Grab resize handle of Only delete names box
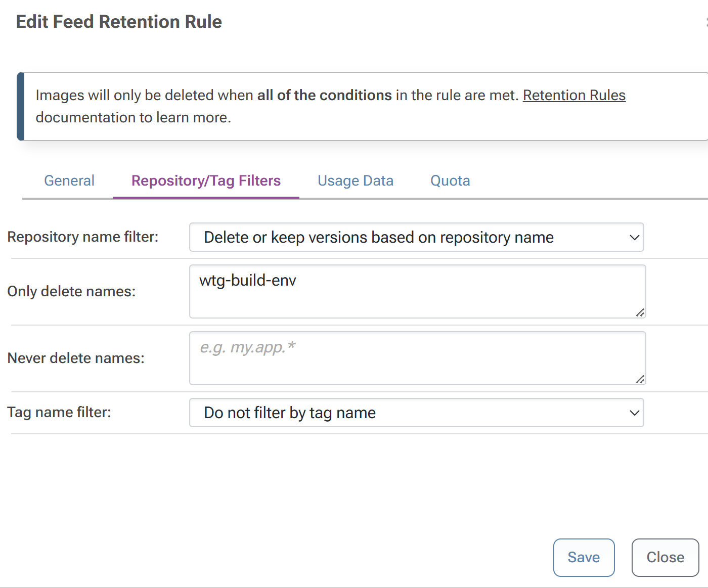 pos(640,313)
